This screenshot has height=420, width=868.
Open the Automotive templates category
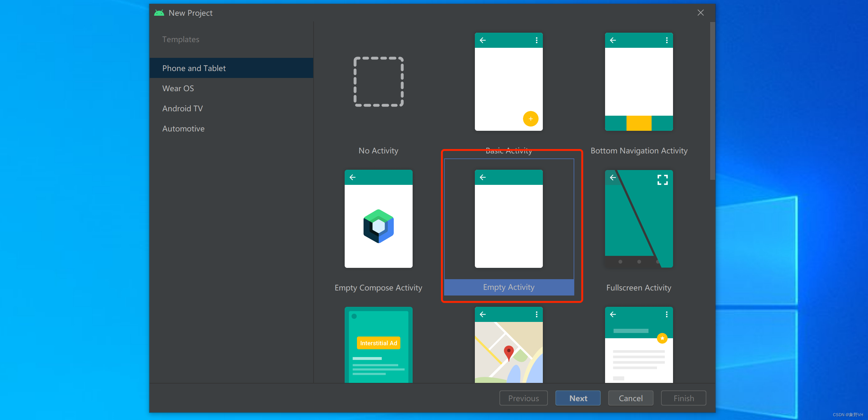click(x=183, y=129)
